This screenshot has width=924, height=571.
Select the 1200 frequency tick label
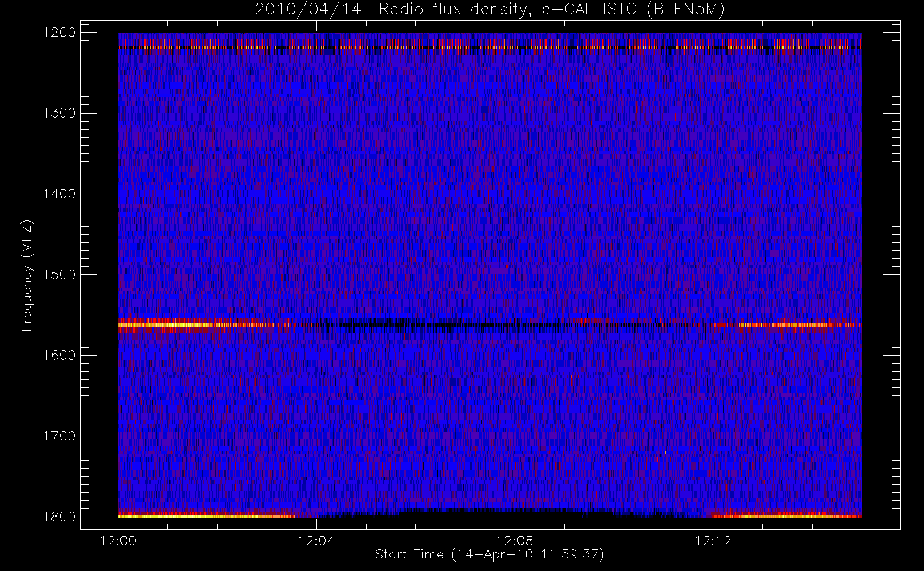[x=59, y=33]
